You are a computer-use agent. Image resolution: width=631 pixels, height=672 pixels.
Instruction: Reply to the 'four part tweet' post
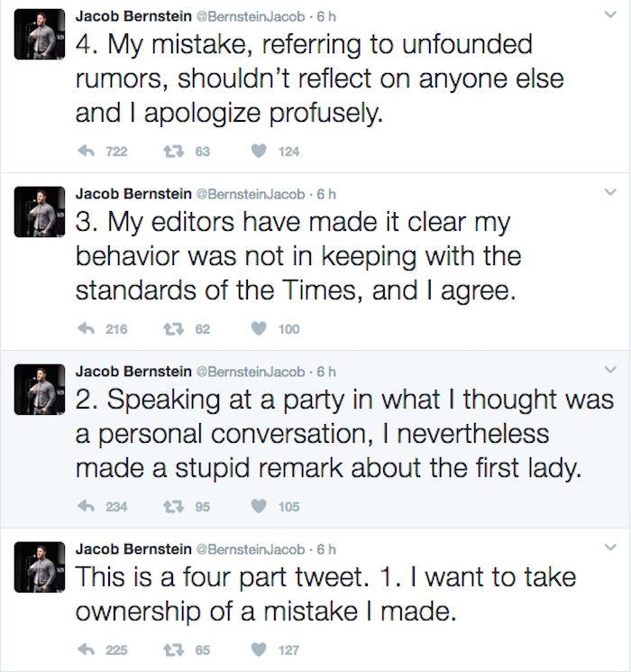87,649
